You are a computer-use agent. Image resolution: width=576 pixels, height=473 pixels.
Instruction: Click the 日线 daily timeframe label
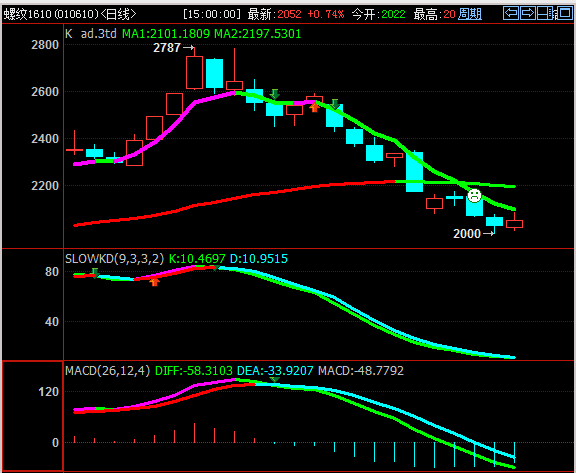(x=119, y=14)
